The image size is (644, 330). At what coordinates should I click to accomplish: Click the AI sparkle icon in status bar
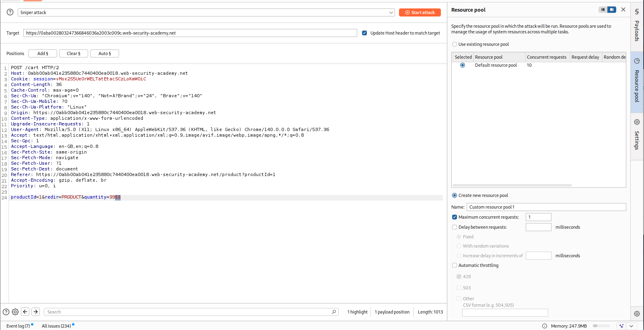click(621, 326)
